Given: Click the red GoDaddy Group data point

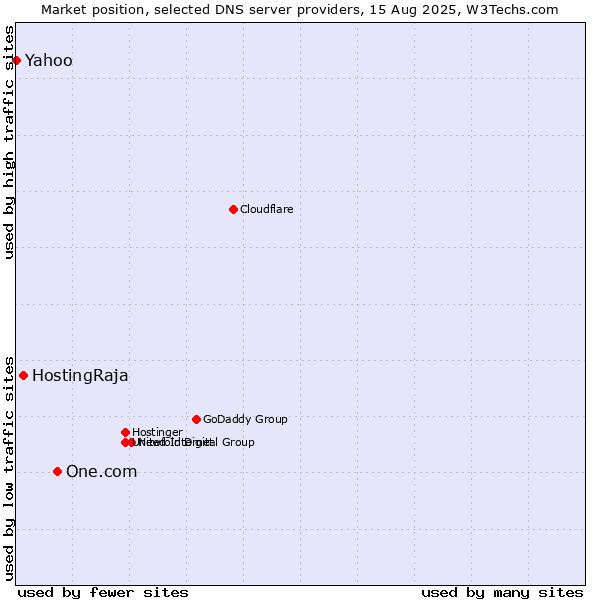Looking at the screenshot, I should (x=196, y=419).
